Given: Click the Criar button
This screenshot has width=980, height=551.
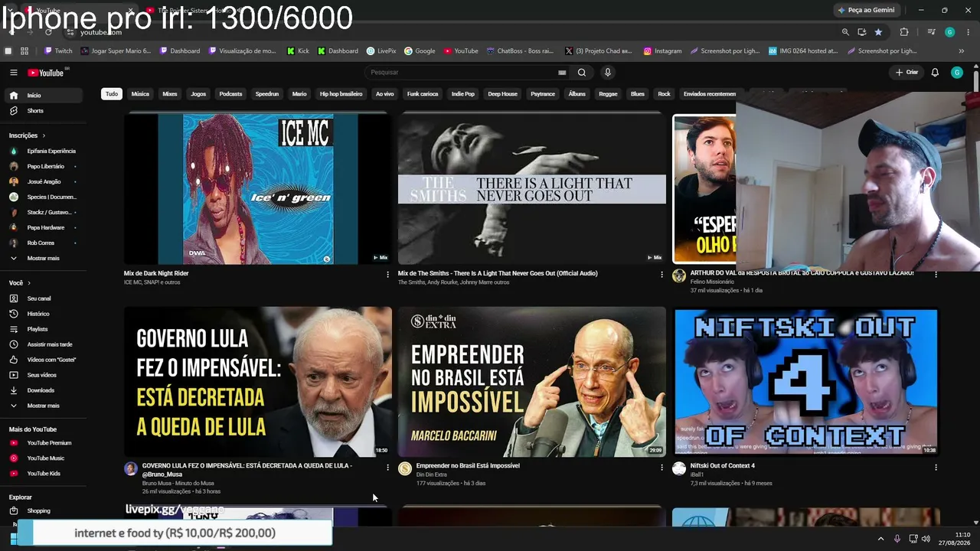Looking at the screenshot, I should (906, 73).
